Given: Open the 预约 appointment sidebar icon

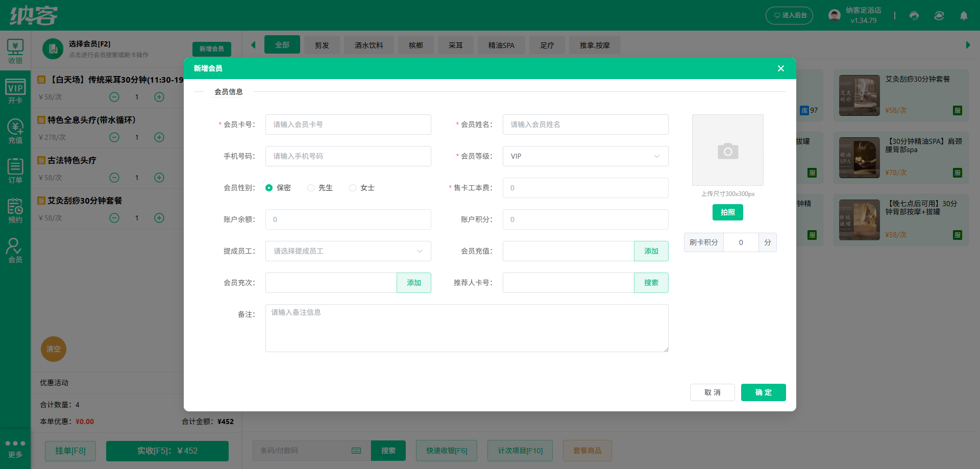Looking at the screenshot, I should tap(15, 211).
